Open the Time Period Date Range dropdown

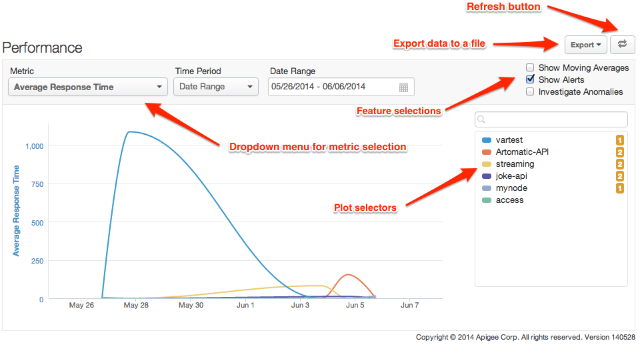point(216,87)
